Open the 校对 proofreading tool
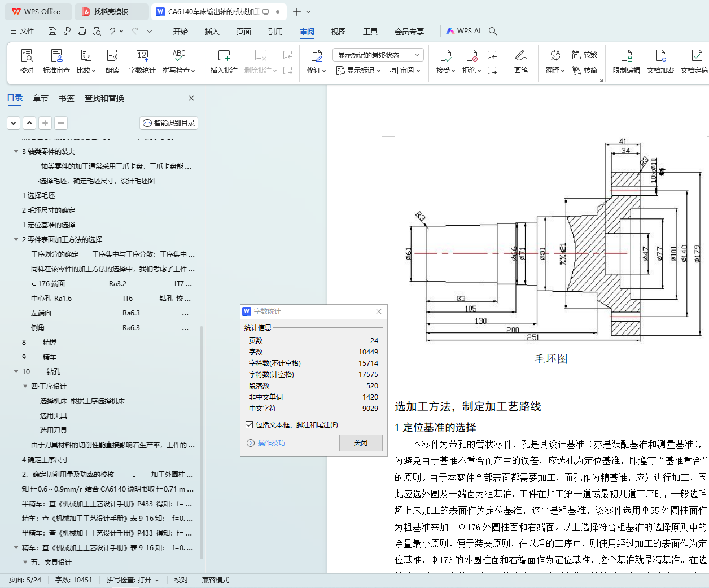709x588 pixels. [x=27, y=61]
